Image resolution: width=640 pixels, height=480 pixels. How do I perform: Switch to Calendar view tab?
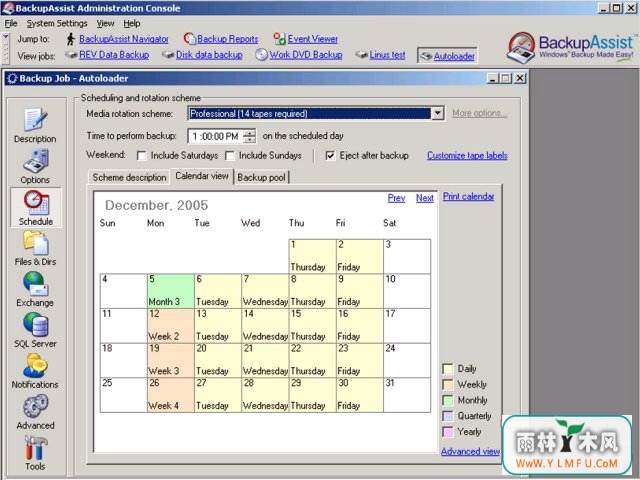tap(202, 176)
